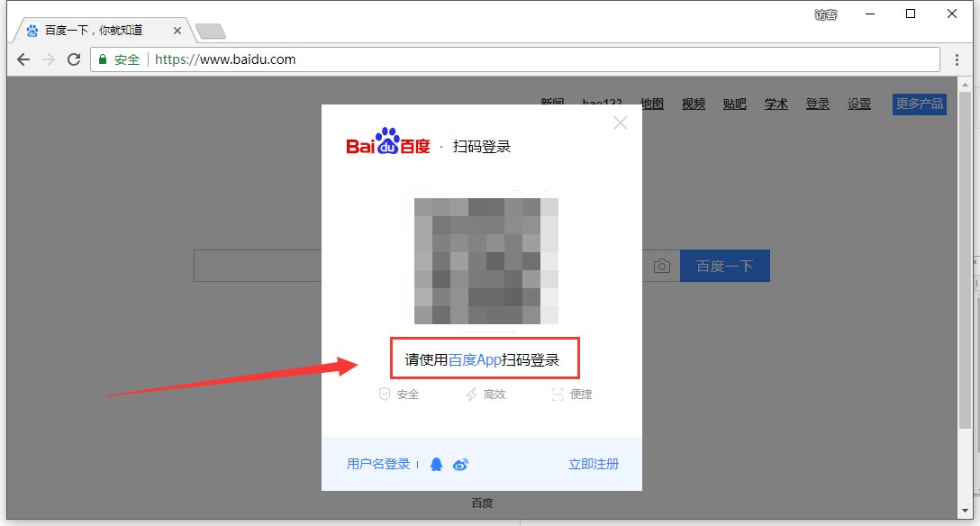Screen dimensions: 980x526
Task: Click the 安全 shield icon
Action: [386, 394]
